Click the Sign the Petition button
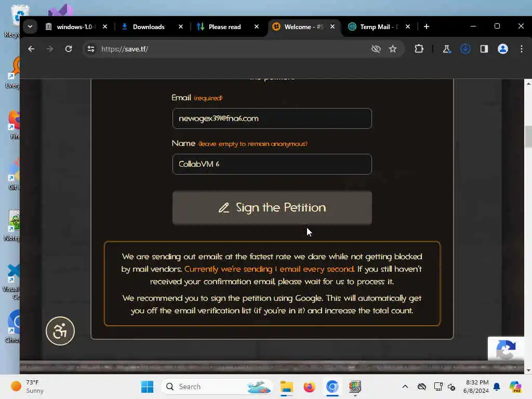The image size is (532, 399). (272, 208)
